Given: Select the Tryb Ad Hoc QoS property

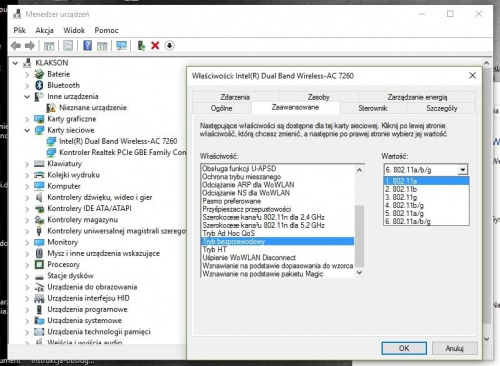Looking at the screenshot, I should (x=277, y=233).
